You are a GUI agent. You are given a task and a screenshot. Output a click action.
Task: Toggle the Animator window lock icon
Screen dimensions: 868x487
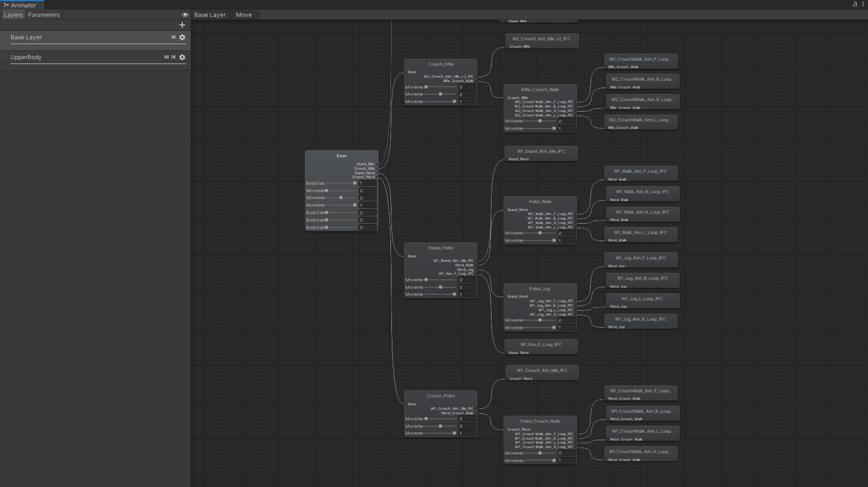(855, 4)
